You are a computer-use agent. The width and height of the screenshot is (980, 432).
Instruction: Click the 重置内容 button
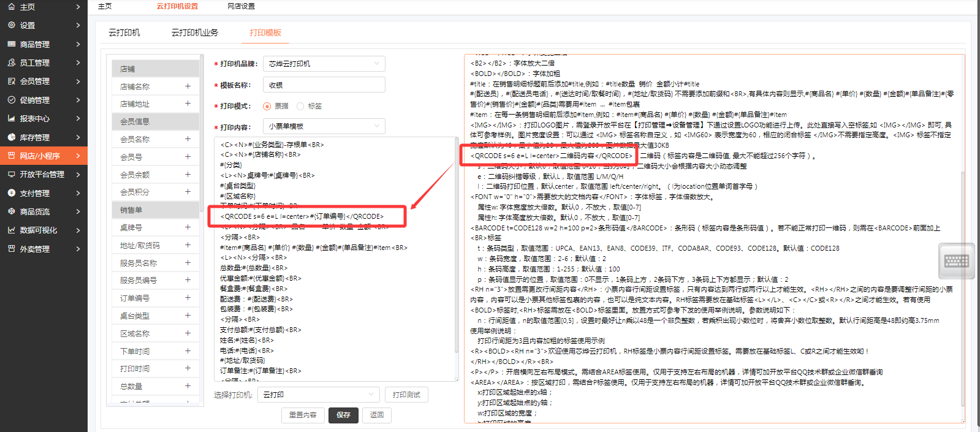303,415
